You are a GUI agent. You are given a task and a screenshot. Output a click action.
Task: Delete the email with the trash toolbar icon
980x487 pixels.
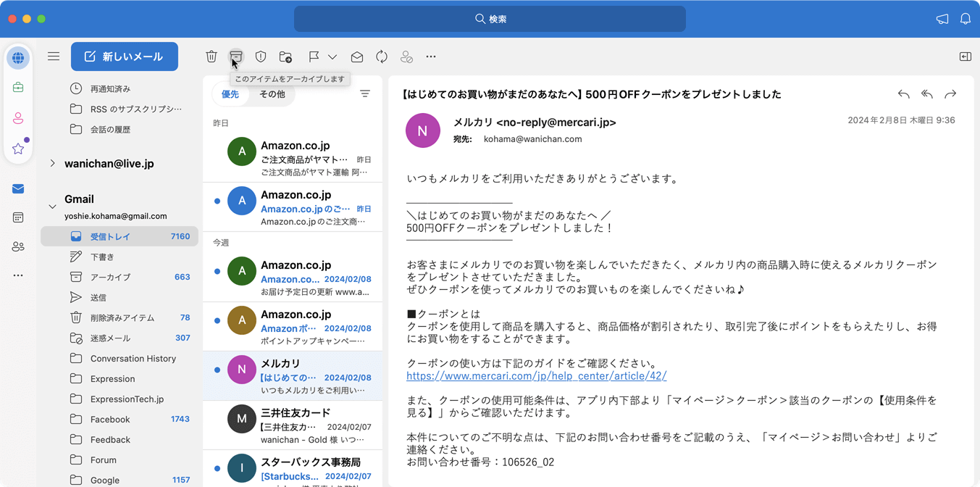[212, 57]
